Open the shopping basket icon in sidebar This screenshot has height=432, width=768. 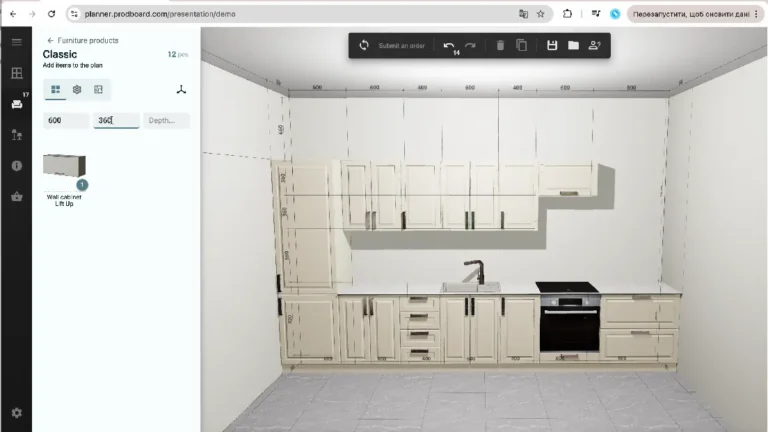[16, 197]
